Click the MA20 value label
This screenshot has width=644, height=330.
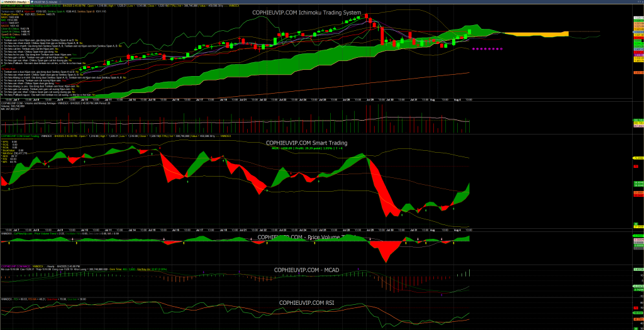pyautogui.click(x=10, y=17)
